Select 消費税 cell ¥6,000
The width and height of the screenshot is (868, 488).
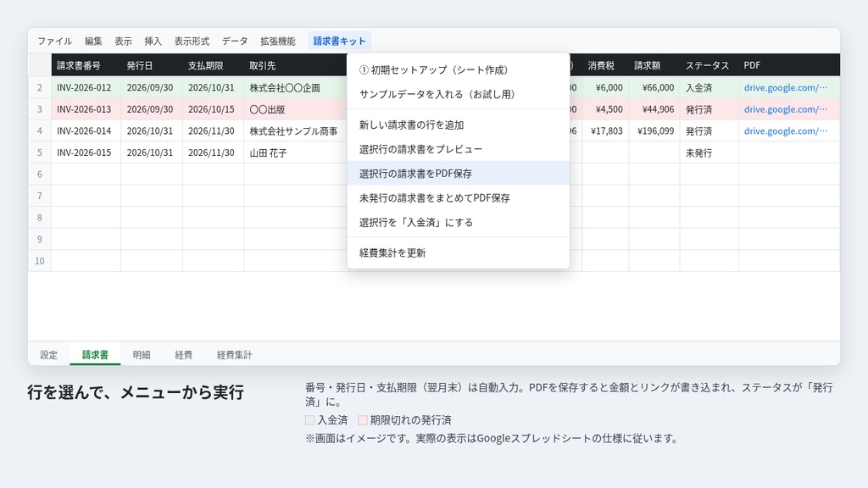(x=605, y=87)
